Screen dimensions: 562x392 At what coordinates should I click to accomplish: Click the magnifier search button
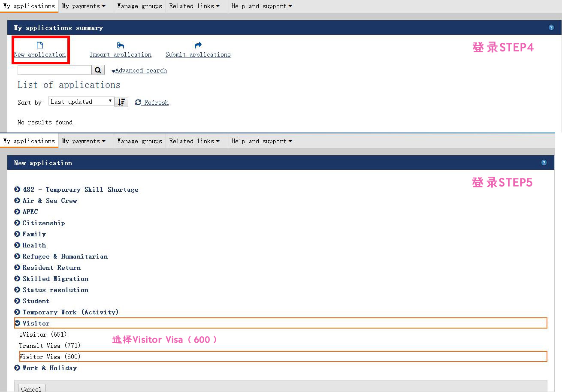(x=98, y=70)
